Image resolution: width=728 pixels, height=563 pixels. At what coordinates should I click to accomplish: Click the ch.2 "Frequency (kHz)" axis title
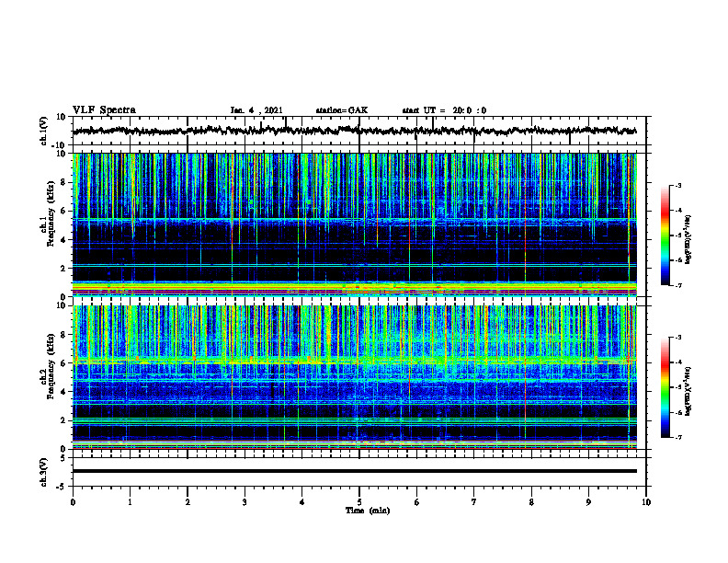coord(51,365)
